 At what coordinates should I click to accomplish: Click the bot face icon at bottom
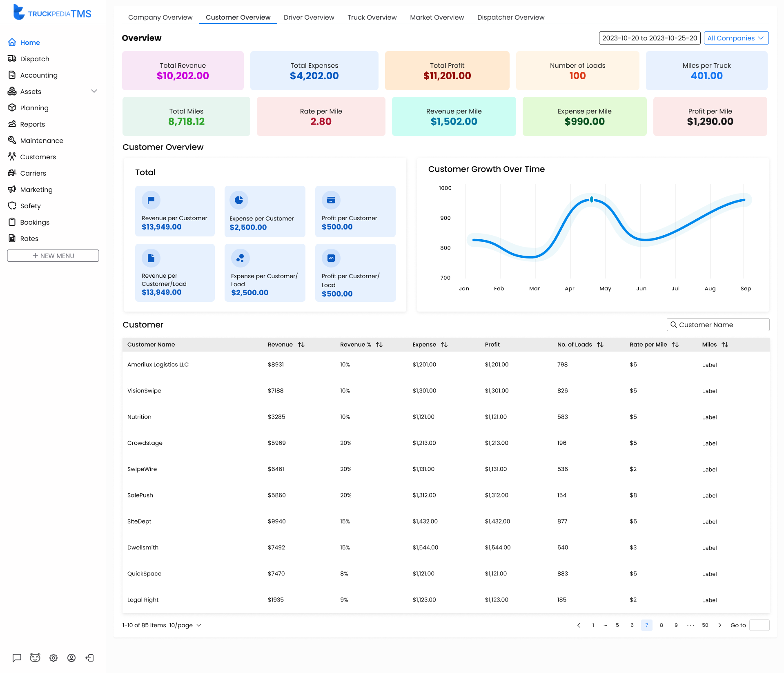35,658
